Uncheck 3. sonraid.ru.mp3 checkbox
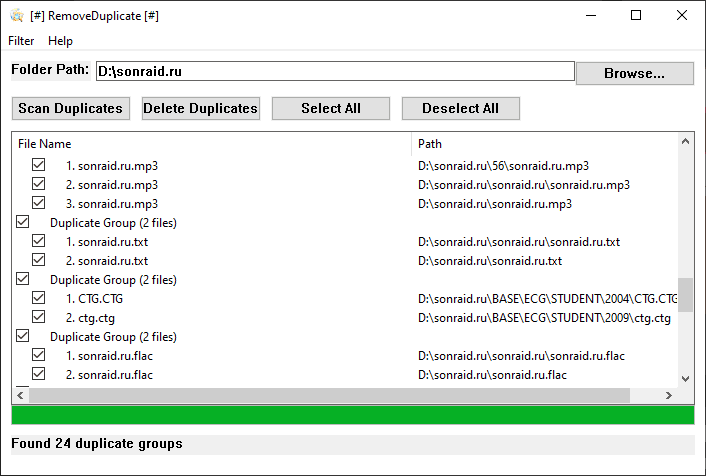Screen dimensions: 706x476 tap(39, 203)
